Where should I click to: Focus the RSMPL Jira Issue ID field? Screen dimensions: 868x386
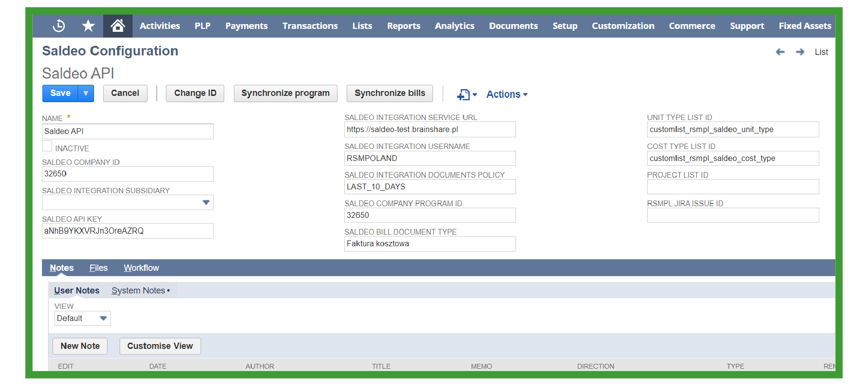pyautogui.click(x=733, y=215)
